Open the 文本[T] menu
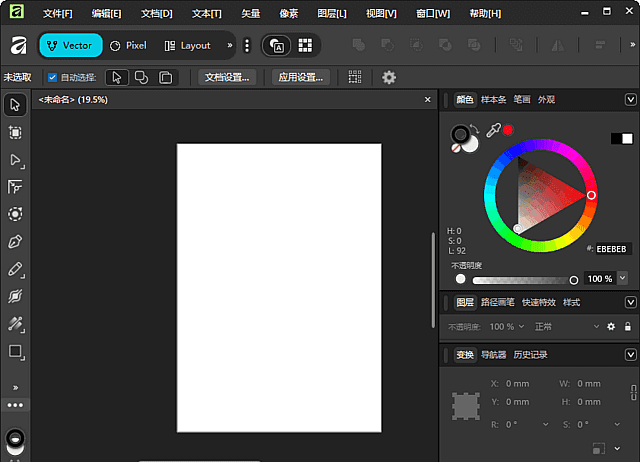 (207, 14)
